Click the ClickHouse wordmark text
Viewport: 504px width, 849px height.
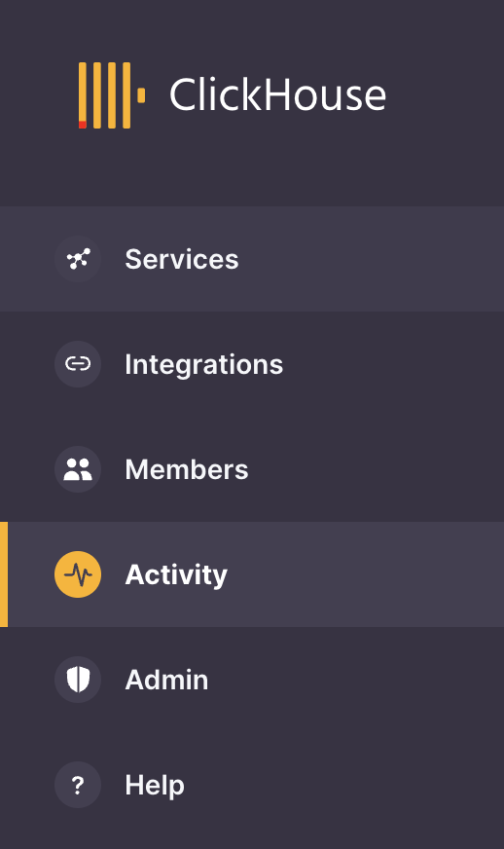click(277, 94)
